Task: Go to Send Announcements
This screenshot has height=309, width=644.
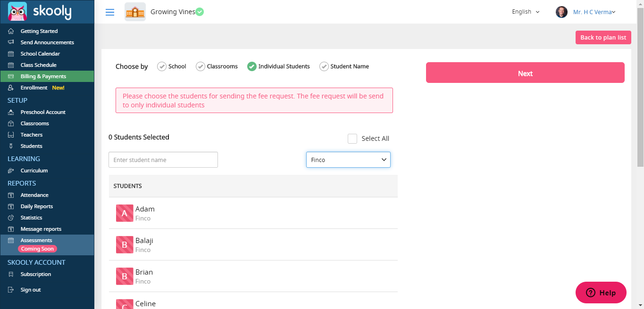Action: point(47,42)
